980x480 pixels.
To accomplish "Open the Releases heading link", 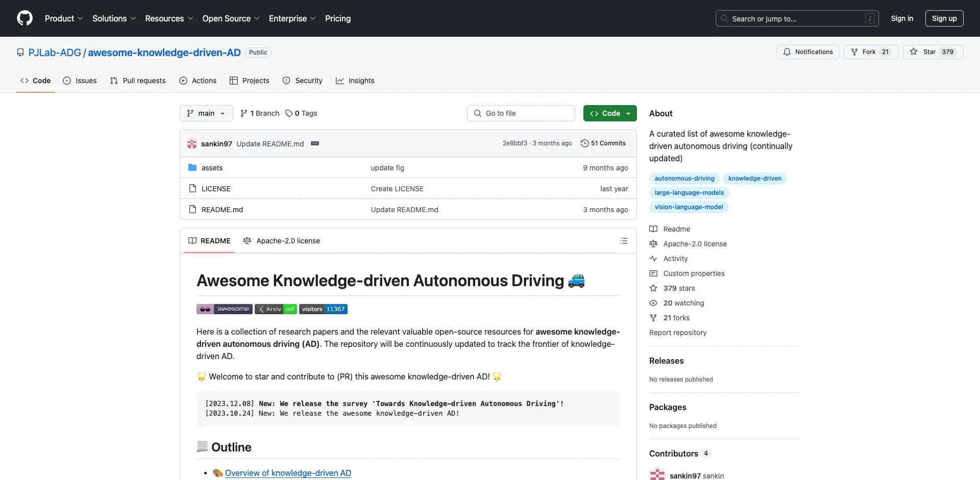I will point(666,361).
